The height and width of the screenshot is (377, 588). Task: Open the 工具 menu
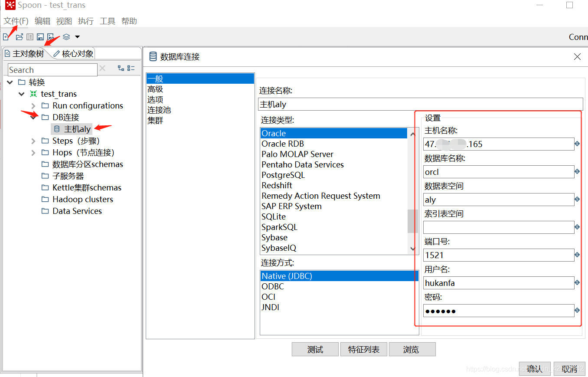(108, 21)
